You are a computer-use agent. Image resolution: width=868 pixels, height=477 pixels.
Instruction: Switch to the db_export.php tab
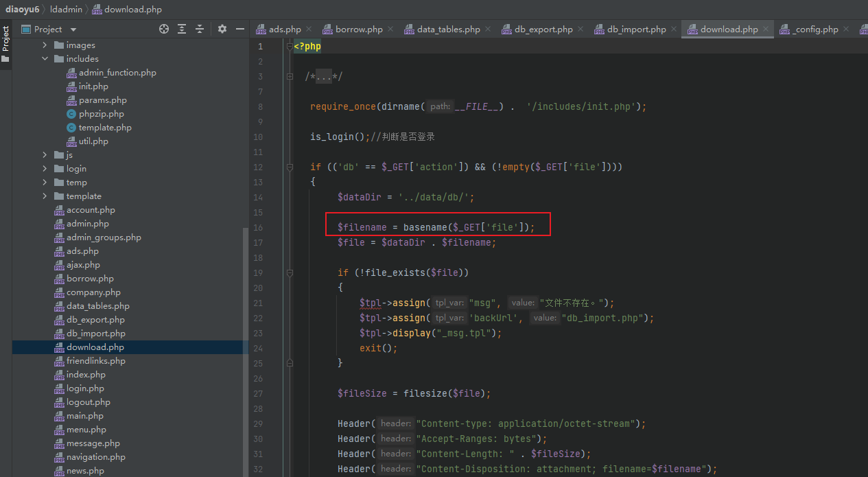coord(537,29)
